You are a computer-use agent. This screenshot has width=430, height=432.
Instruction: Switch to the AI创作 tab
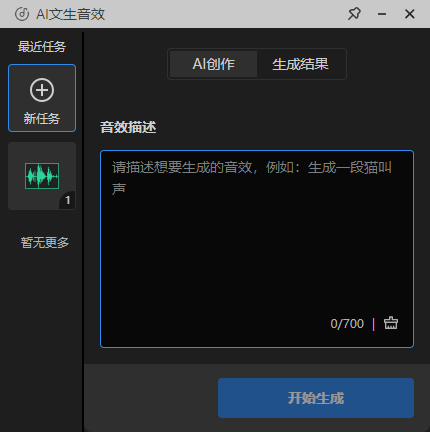[x=213, y=64]
